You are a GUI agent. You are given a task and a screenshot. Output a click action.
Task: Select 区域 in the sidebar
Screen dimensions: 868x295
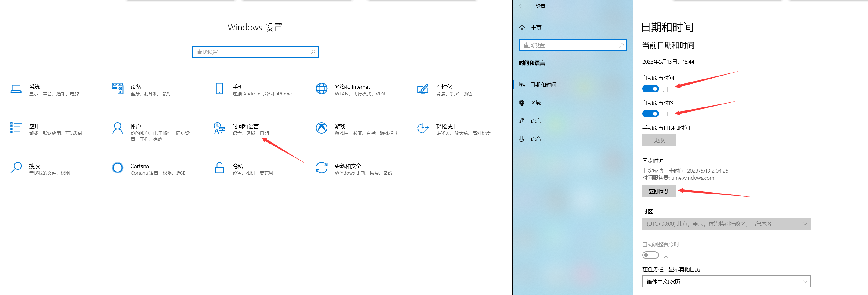point(573,103)
